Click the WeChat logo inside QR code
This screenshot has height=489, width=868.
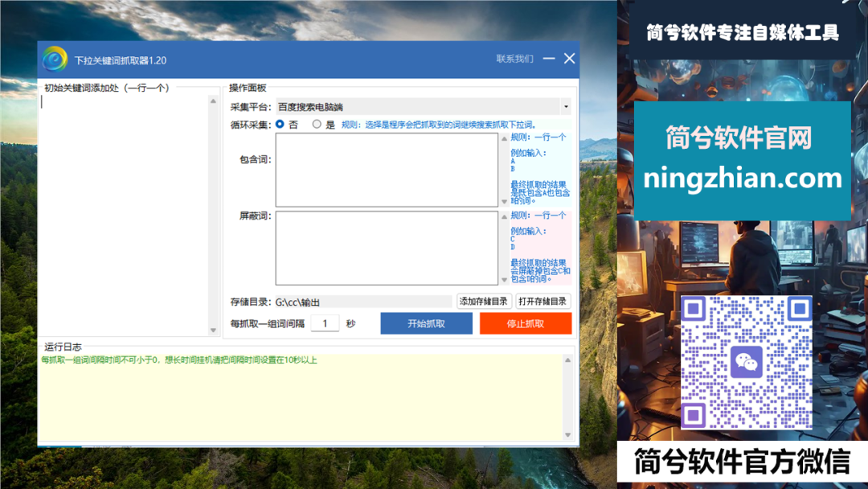[x=746, y=362]
